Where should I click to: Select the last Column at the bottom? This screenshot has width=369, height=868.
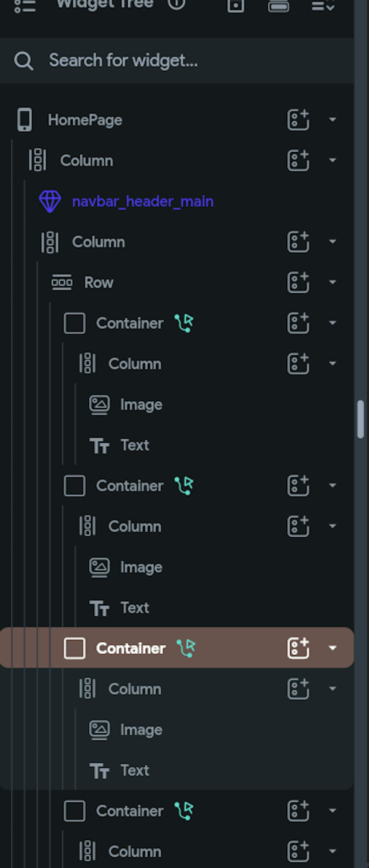pyautogui.click(x=134, y=852)
